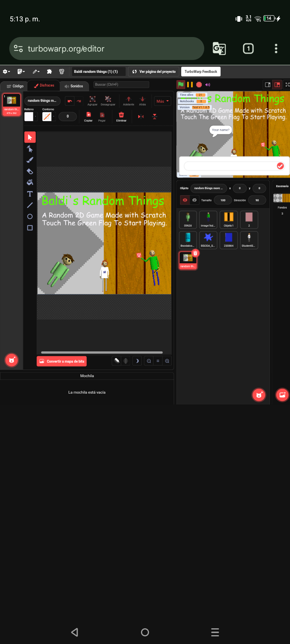Add a new sprite from the sprite pane

point(259,395)
